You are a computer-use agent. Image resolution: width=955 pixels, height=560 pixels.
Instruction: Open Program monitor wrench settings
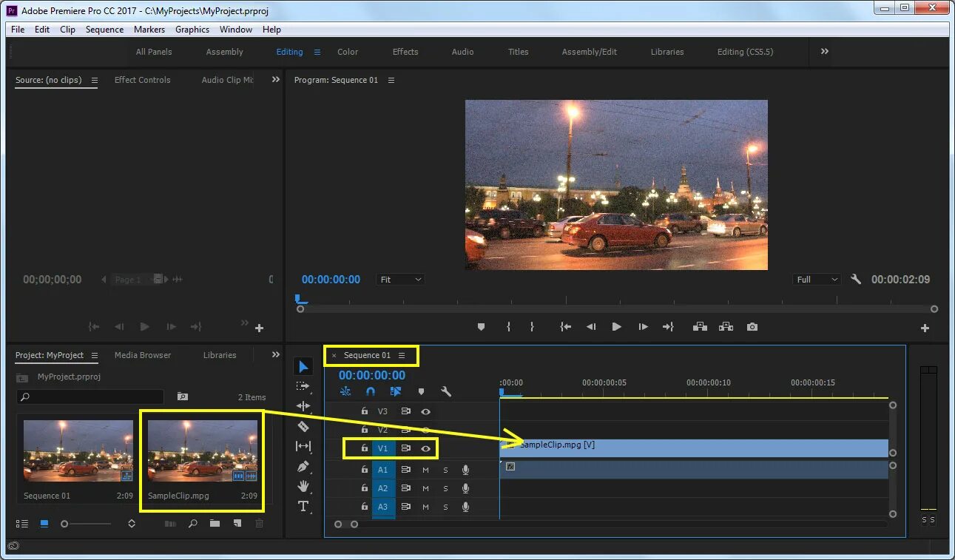[x=856, y=280]
